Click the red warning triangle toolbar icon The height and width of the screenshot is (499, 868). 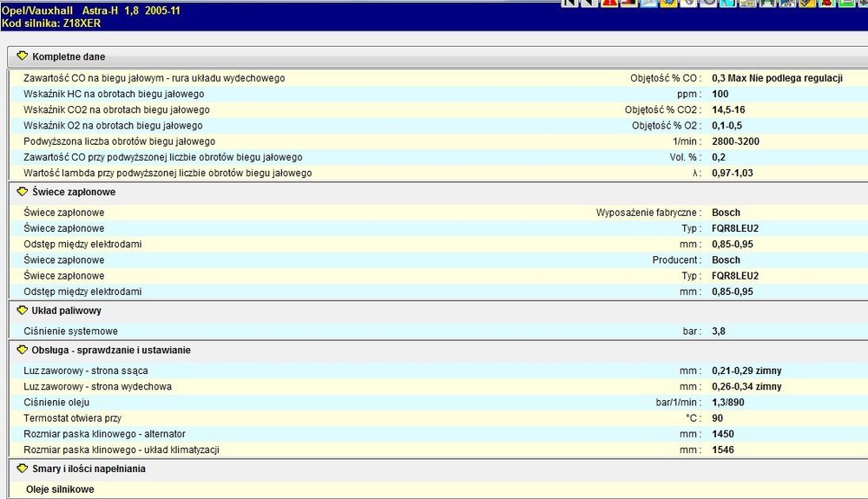[610, 3]
